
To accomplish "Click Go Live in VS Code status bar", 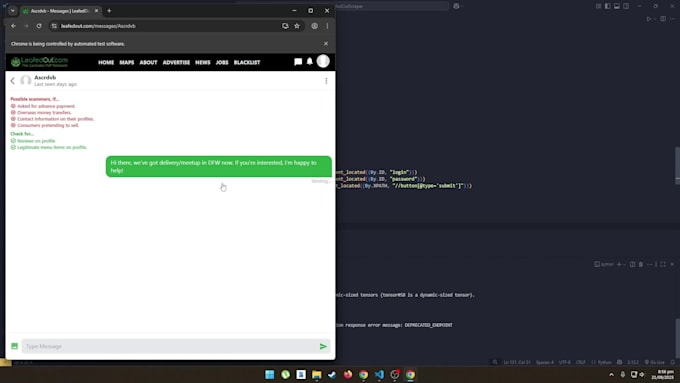I will coord(655,362).
